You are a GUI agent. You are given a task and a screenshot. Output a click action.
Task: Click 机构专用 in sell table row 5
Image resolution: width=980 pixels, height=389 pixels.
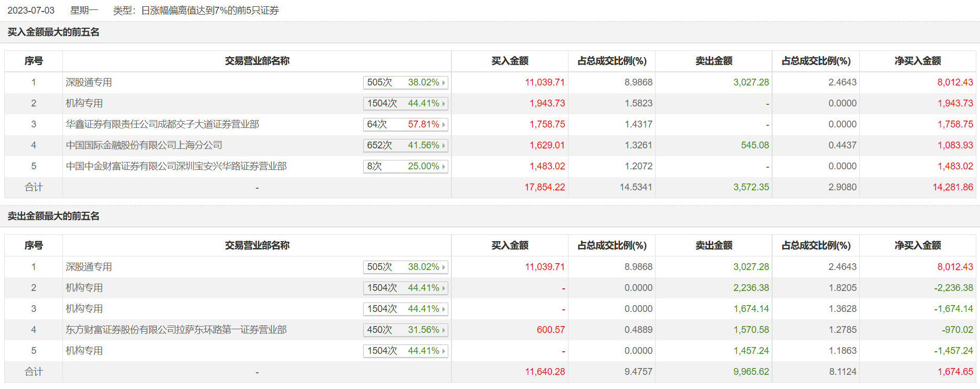(84, 351)
